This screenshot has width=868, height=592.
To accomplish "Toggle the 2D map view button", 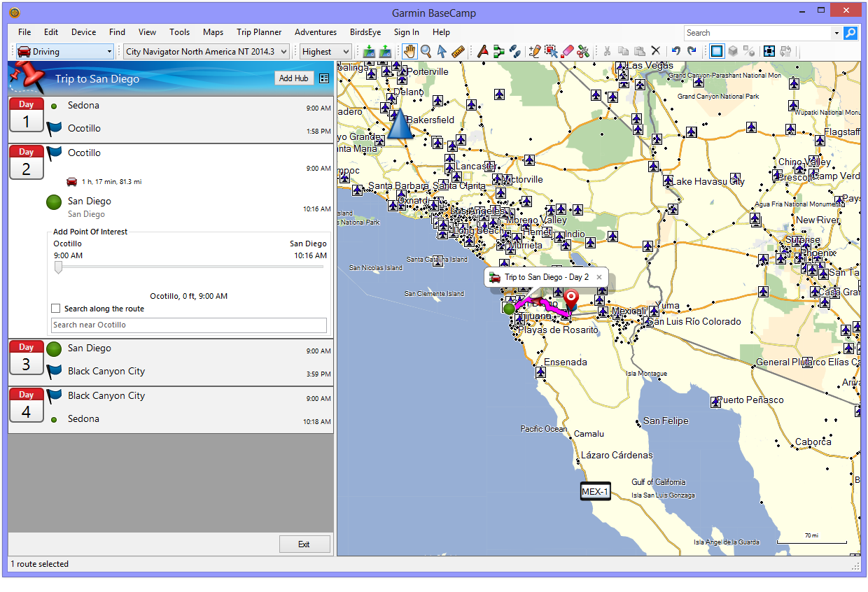I will click(x=716, y=51).
